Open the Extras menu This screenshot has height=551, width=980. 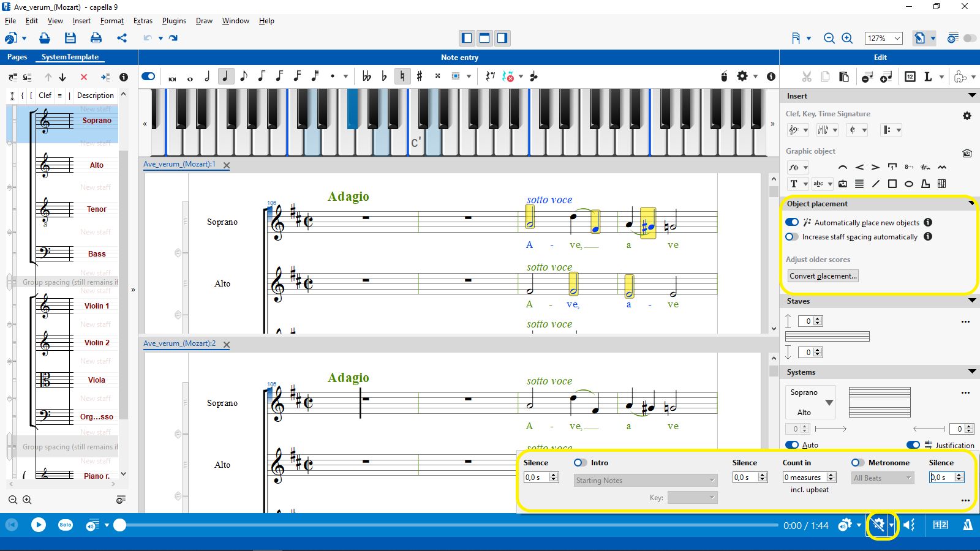143,21
